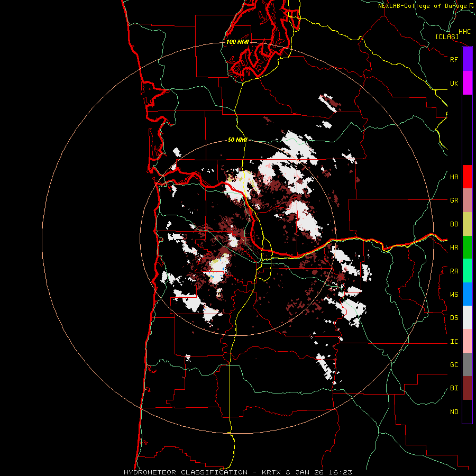The height and width of the screenshot is (476, 476).
Task: Click the HR legend label
Action: (454, 248)
